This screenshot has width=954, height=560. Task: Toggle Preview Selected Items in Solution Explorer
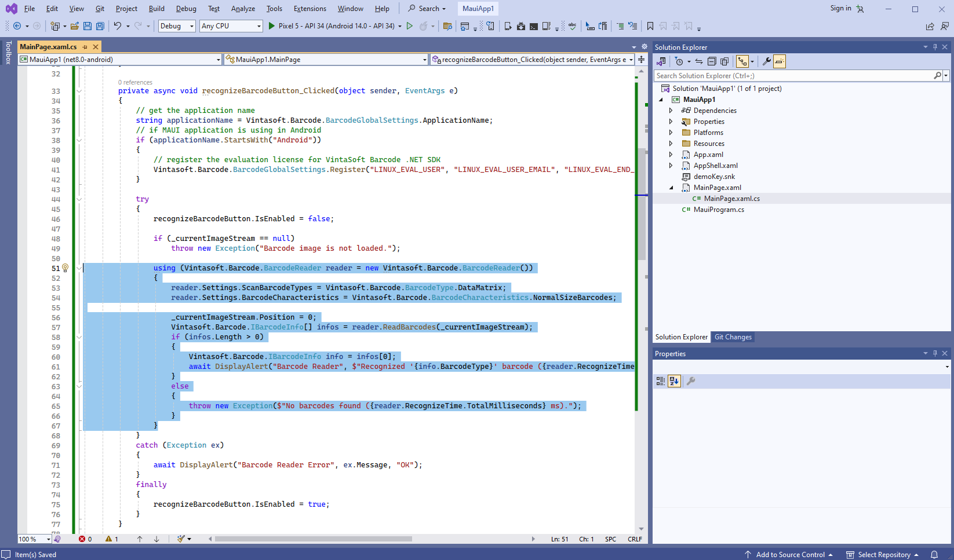pos(780,61)
